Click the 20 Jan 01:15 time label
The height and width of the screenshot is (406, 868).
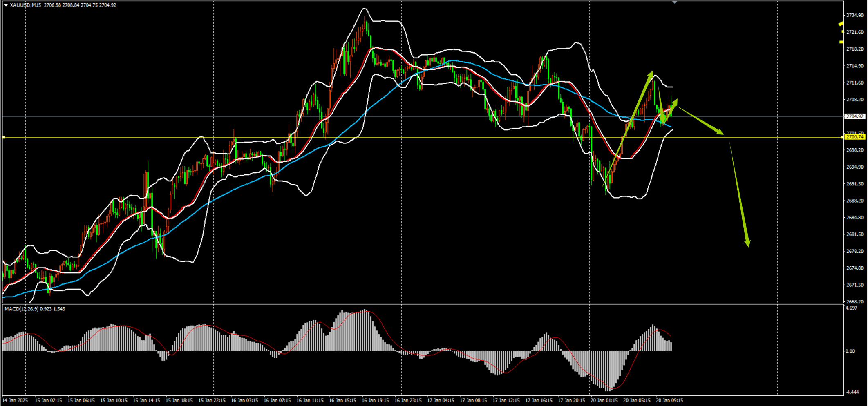604,400
